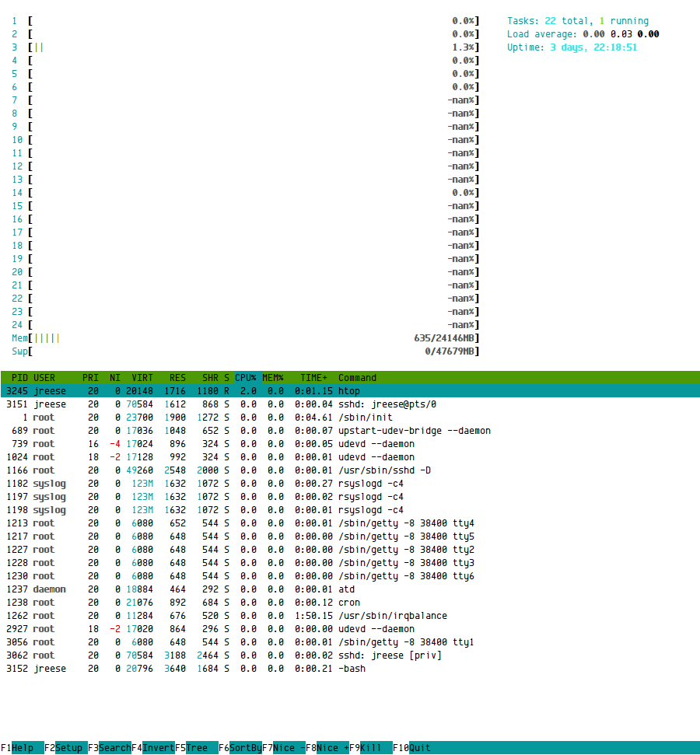The width and height of the screenshot is (700, 755).
Task: Click the Mem usage meter bar
Action: click(246, 338)
